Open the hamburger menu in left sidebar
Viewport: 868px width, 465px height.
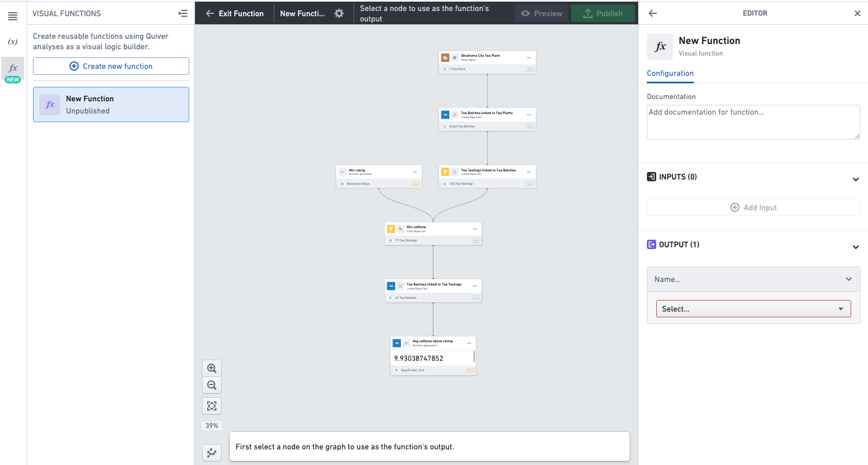[x=13, y=16]
